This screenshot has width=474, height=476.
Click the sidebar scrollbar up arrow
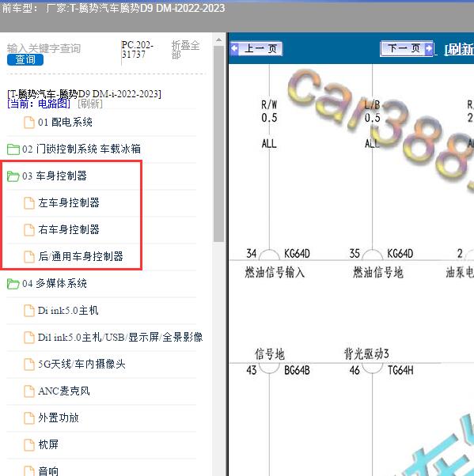click(x=218, y=40)
